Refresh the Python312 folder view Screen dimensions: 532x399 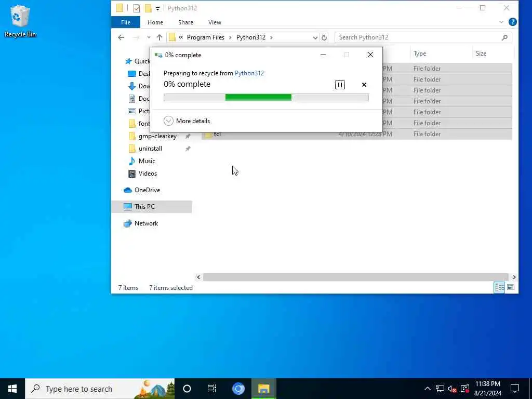click(324, 37)
